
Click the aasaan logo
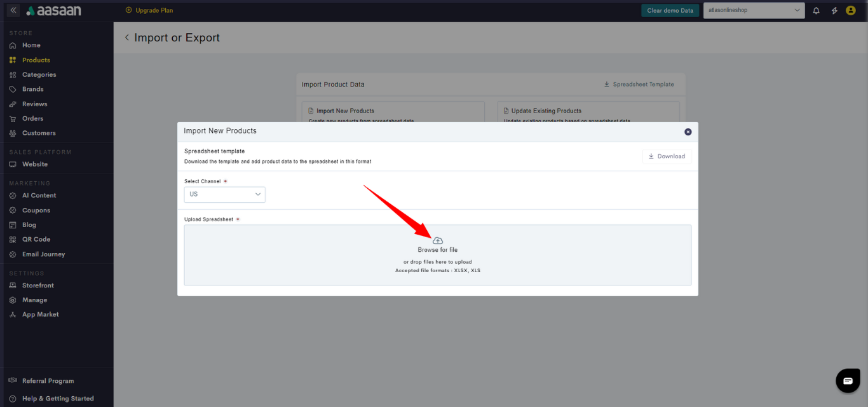pyautogui.click(x=54, y=11)
